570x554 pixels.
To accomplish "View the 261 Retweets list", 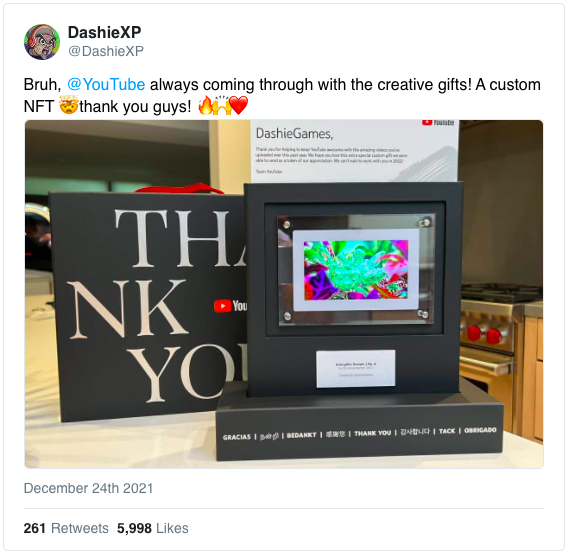I will click(66, 528).
